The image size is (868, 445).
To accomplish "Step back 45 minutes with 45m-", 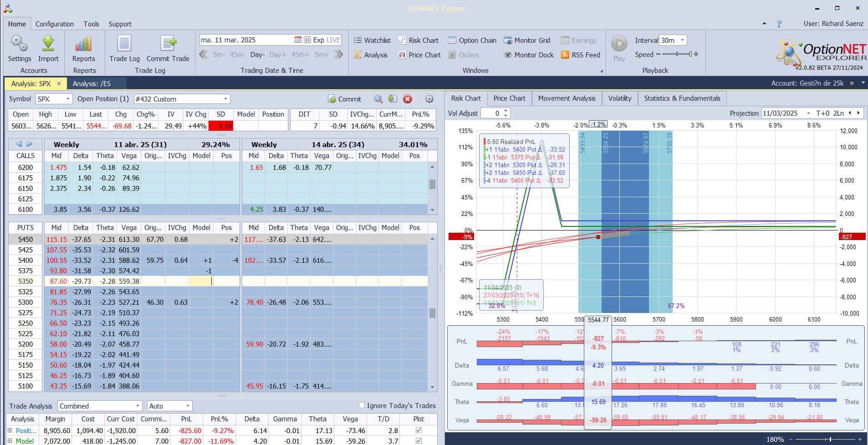I will [x=237, y=55].
